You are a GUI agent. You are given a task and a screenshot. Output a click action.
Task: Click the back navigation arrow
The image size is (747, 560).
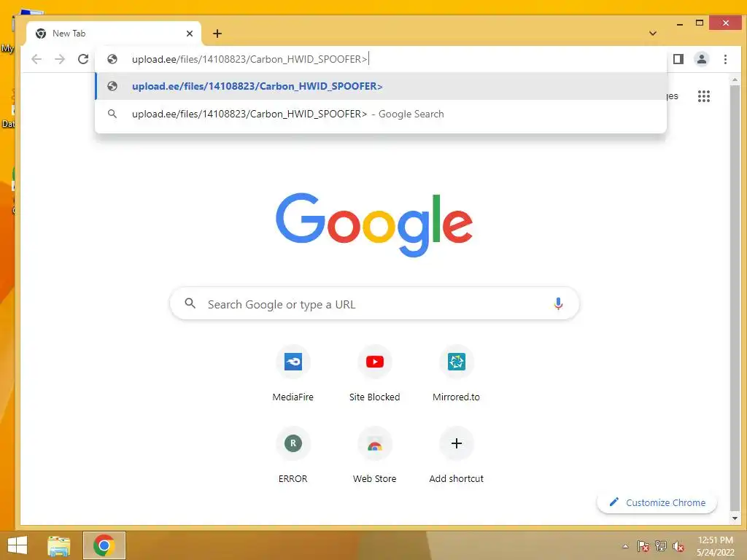[x=36, y=59]
